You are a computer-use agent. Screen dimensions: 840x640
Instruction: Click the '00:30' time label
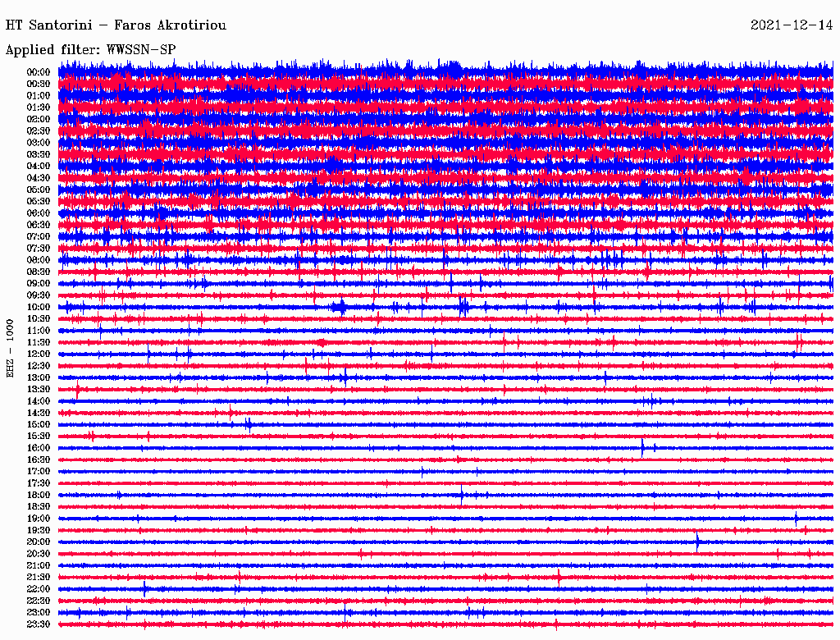tap(39, 84)
